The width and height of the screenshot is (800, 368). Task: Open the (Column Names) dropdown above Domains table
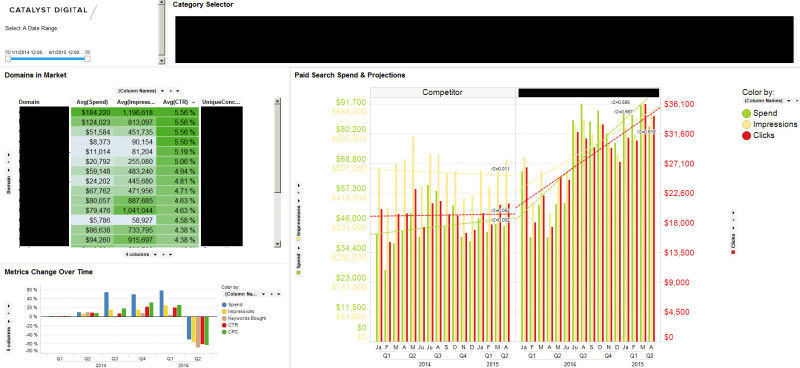pyautogui.click(x=162, y=90)
